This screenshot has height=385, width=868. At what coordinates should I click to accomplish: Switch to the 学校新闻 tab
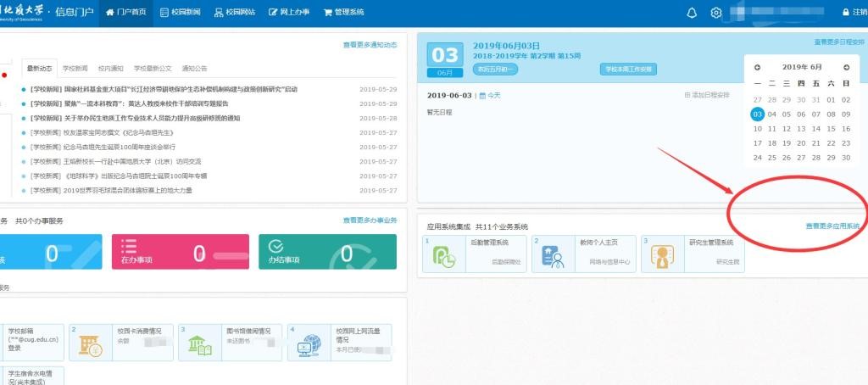point(75,69)
